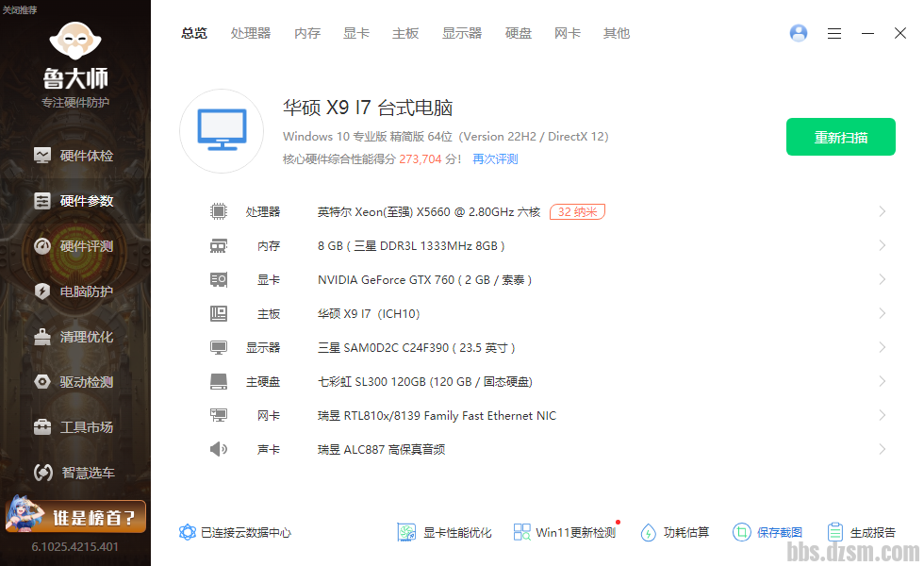Expand the 内存 row arrow
Image resolution: width=924 pixels, height=566 pixels.
coord(883,245)
